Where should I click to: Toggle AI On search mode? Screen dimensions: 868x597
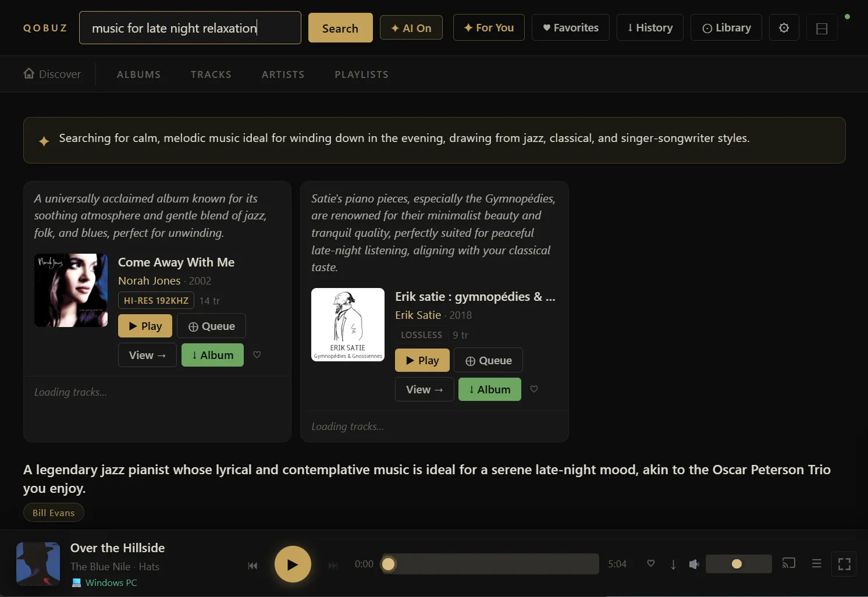tap(411, 27)
